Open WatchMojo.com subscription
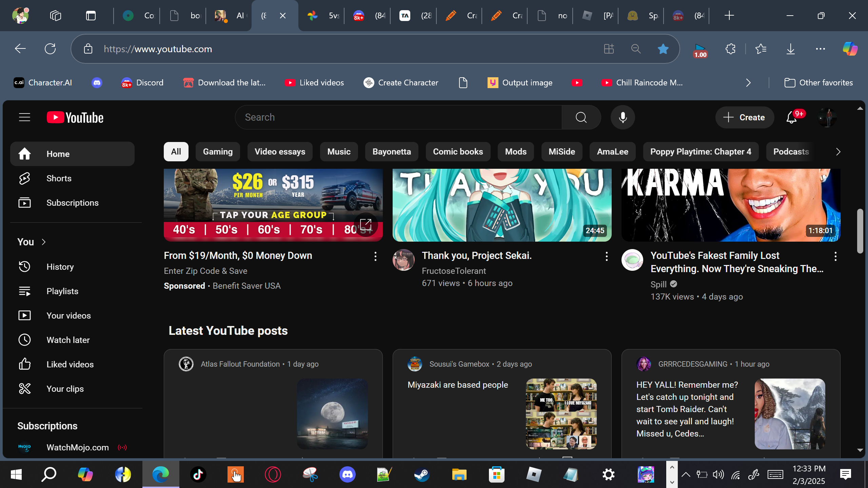 point(72,447)
